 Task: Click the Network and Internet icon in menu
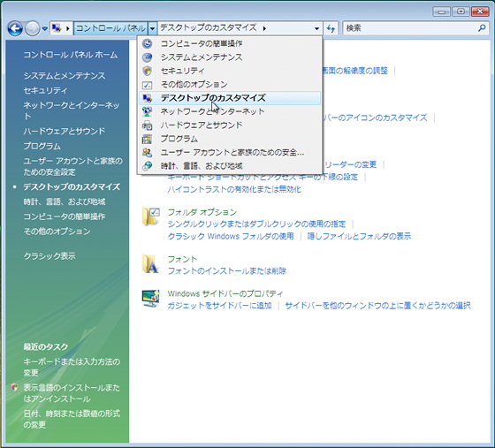(x=147, y=111)
